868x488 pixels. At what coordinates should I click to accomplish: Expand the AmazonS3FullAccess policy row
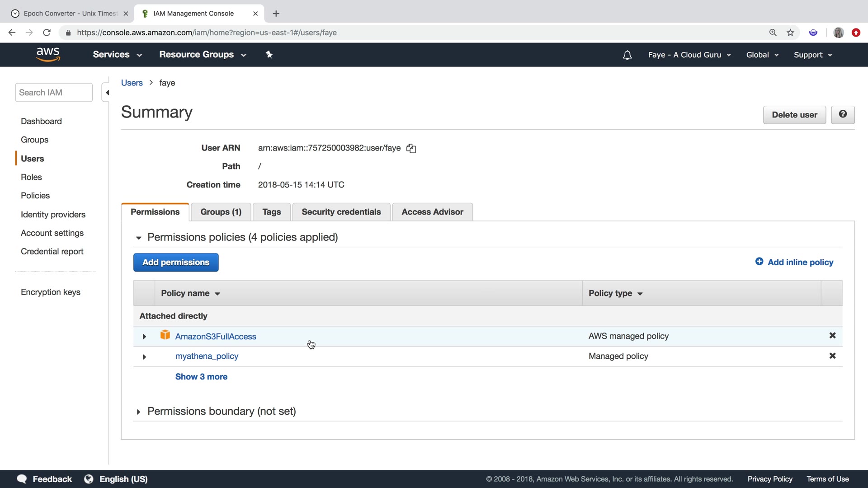click(x=144, y=337)
